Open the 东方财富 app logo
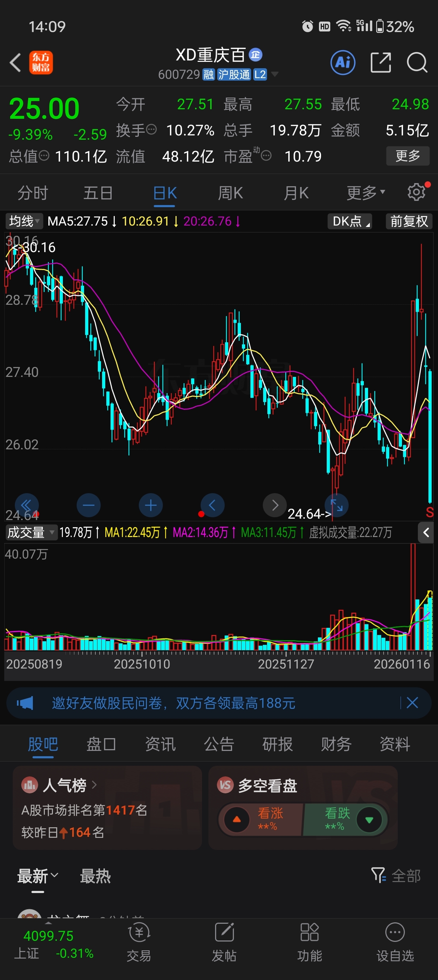 (41, 63)
